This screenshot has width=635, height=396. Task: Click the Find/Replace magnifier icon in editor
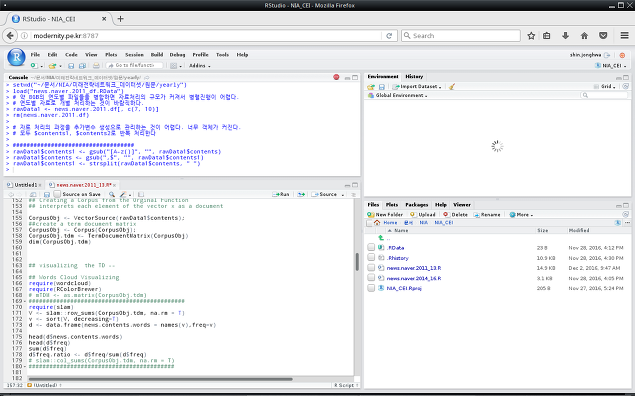[112, 194]
